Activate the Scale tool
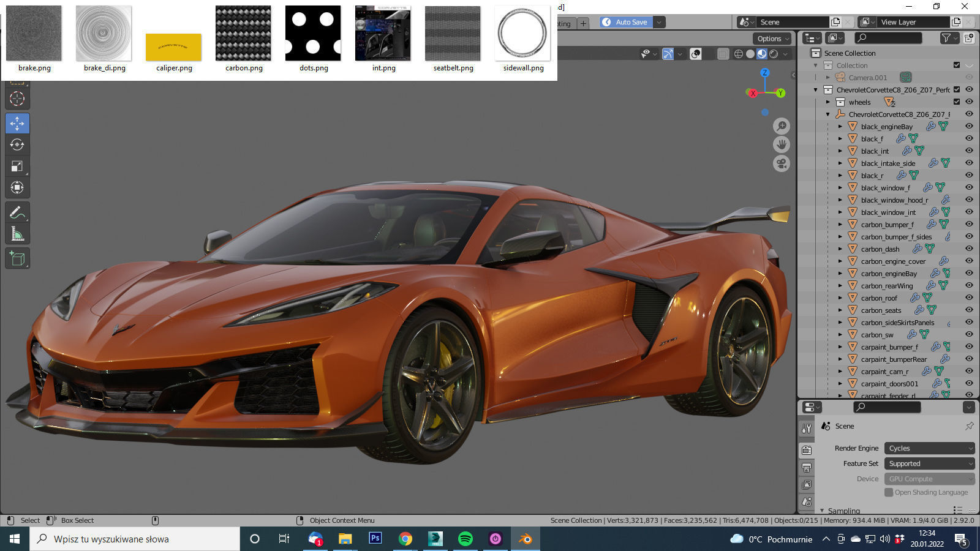Image resolution: width=980 pixels, height=551 pixels. coord(17,166)
